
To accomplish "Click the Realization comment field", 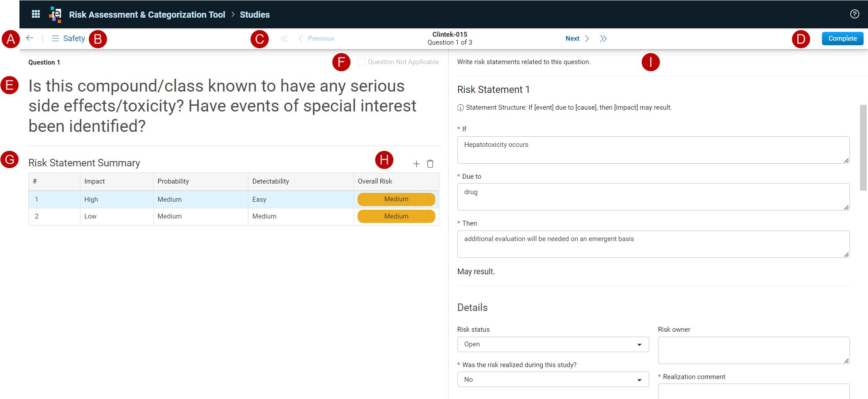I will [754, 391].
